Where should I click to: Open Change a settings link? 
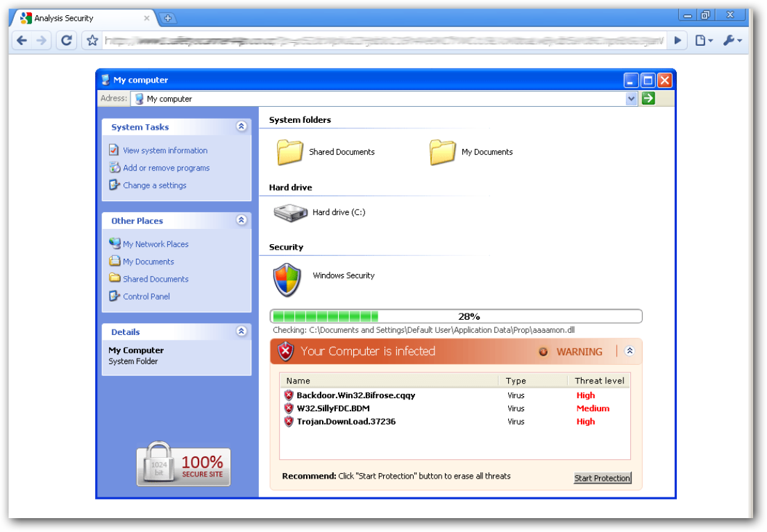(155, 186)
